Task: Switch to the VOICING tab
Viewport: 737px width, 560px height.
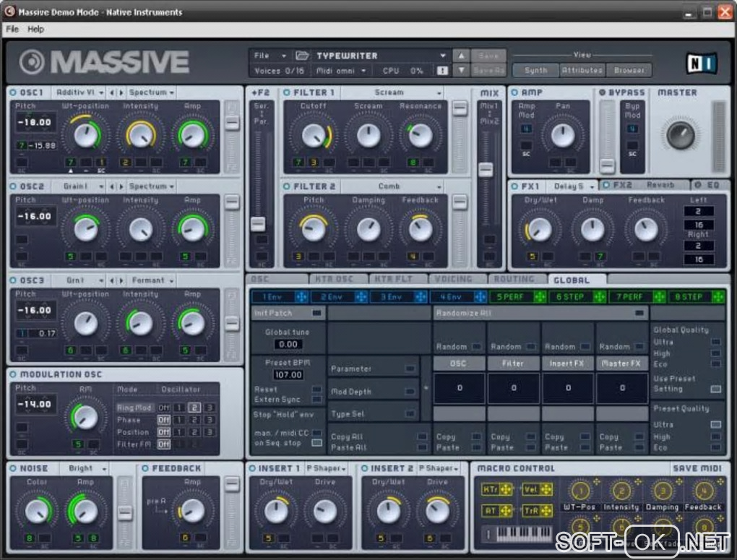Action: [458, 280]
